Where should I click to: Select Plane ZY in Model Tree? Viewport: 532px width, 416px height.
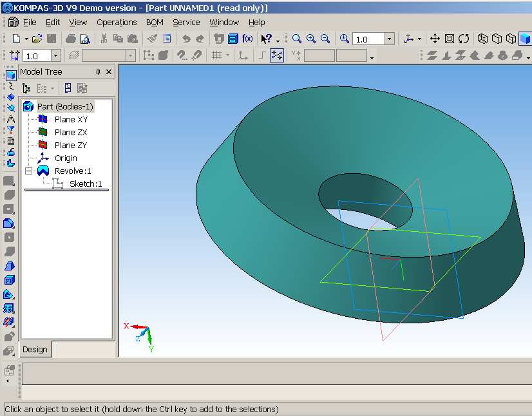coord(71,146)
